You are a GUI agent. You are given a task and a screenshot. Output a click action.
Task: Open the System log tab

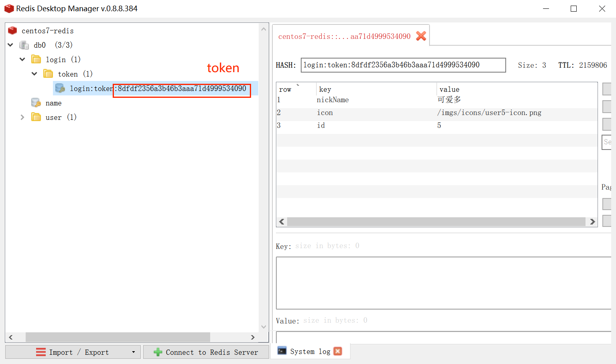(310, 352)
